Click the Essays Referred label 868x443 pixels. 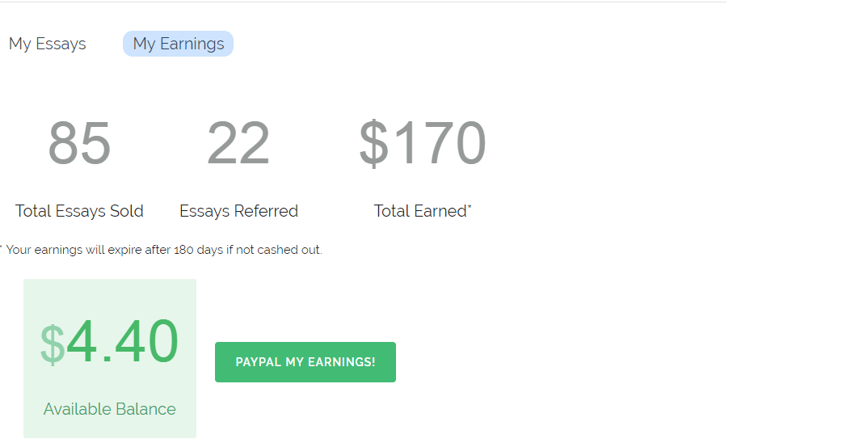238,211
